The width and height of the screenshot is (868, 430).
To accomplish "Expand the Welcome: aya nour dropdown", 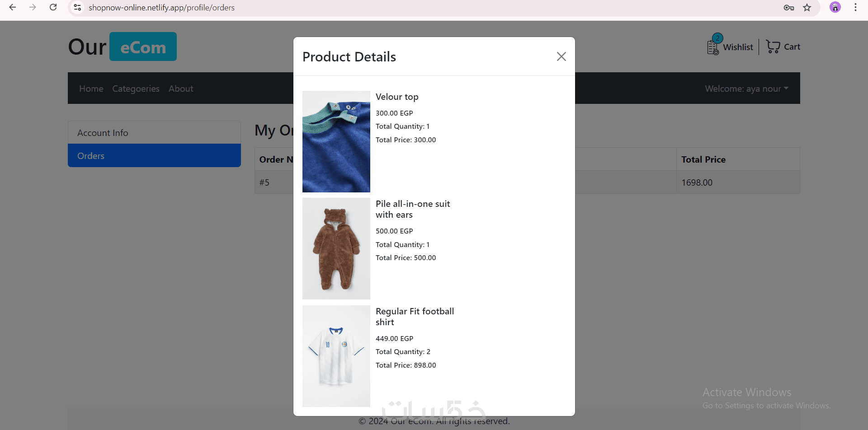I will (746, 89).
